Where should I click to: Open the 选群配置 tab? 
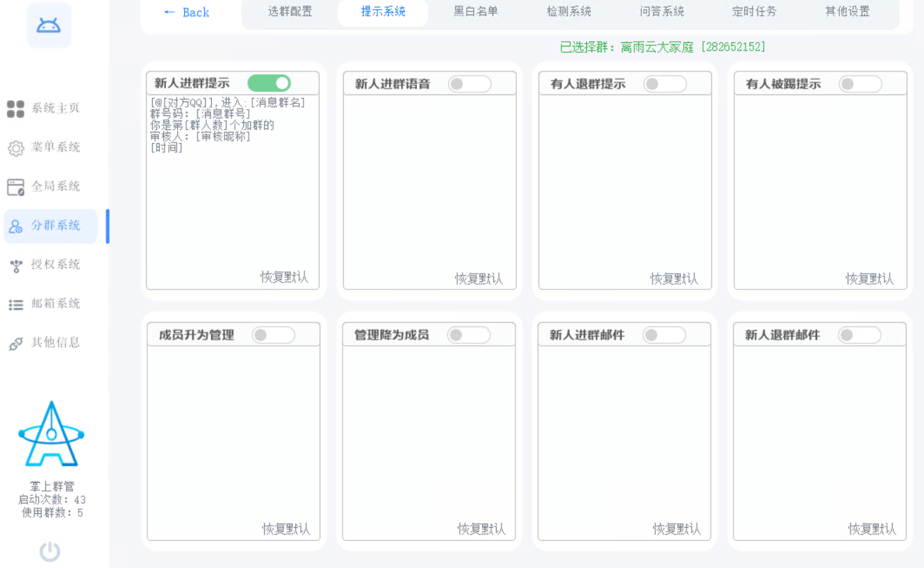tap(290, 12)
